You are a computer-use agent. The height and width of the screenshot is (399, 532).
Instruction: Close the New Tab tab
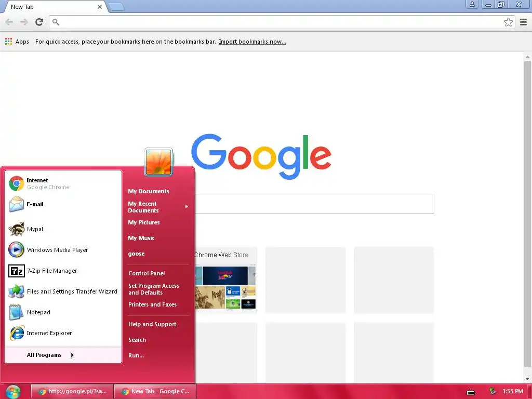99,7
